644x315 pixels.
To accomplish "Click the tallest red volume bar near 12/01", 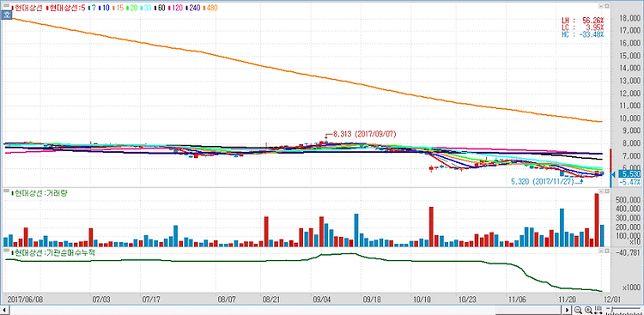I will point(597,220).
